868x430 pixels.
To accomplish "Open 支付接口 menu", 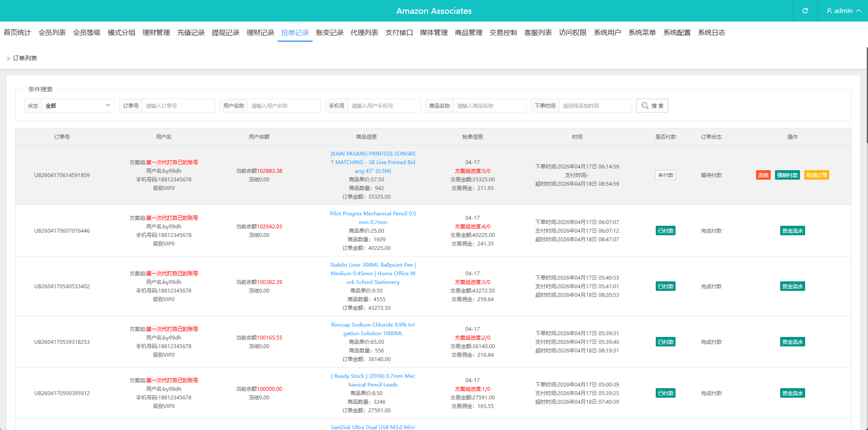I will (x=399, y=32).
